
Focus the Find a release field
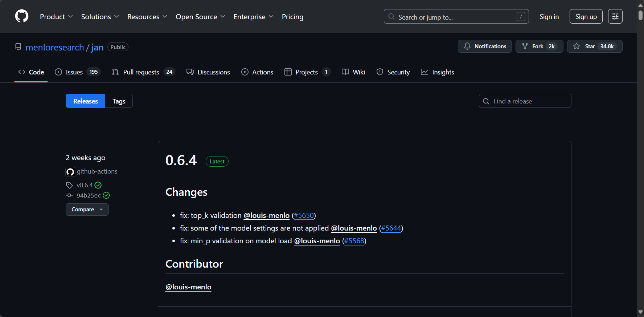[525, 101]
